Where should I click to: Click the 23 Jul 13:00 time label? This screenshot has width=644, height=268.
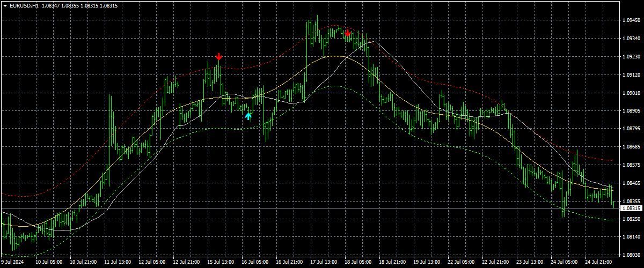click(x=530, y=263)
